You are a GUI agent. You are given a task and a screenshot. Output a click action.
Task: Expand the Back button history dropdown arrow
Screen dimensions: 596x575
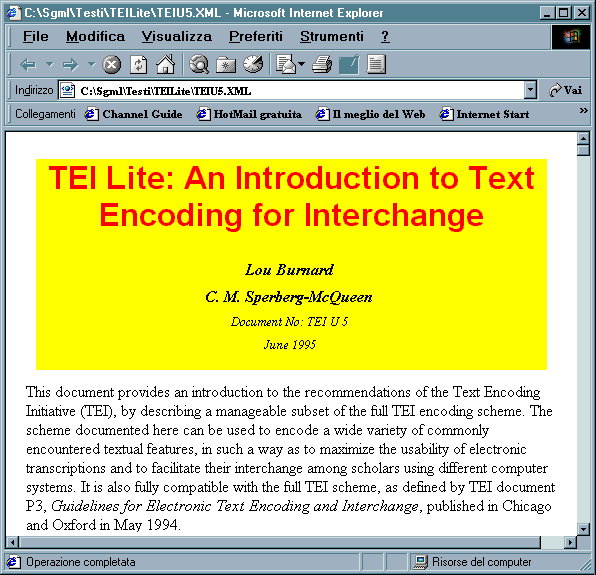50,64
